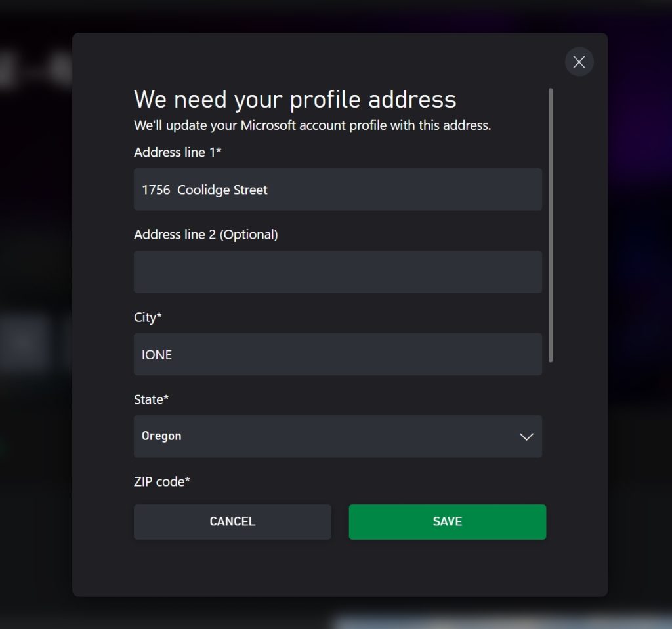
Task: Select the 'Oregon' text in State box
Action: (x=161, y=436)
